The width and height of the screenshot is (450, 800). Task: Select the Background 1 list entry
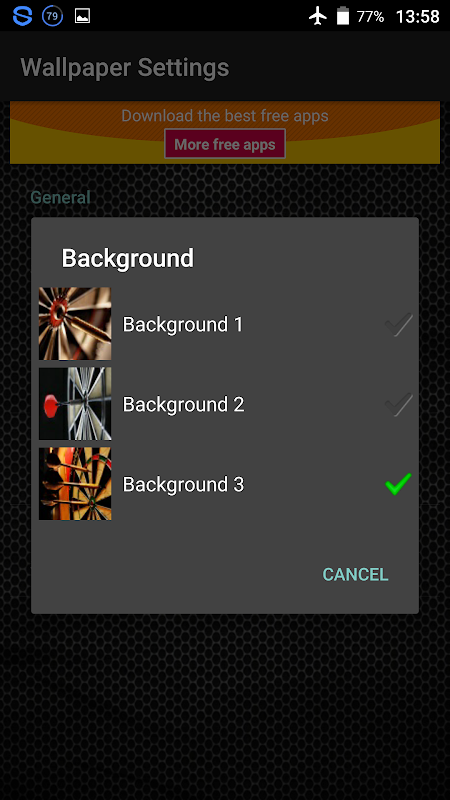(225, 324)
